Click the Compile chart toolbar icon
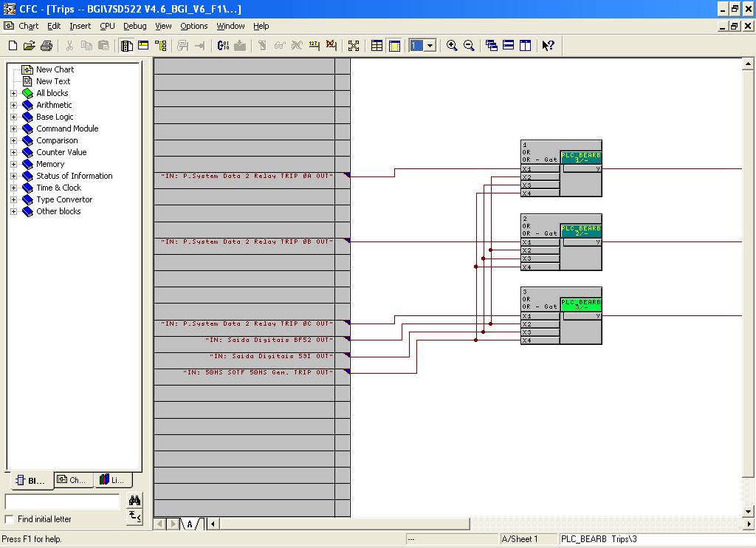Screen dimensions: 756x548 223,46
